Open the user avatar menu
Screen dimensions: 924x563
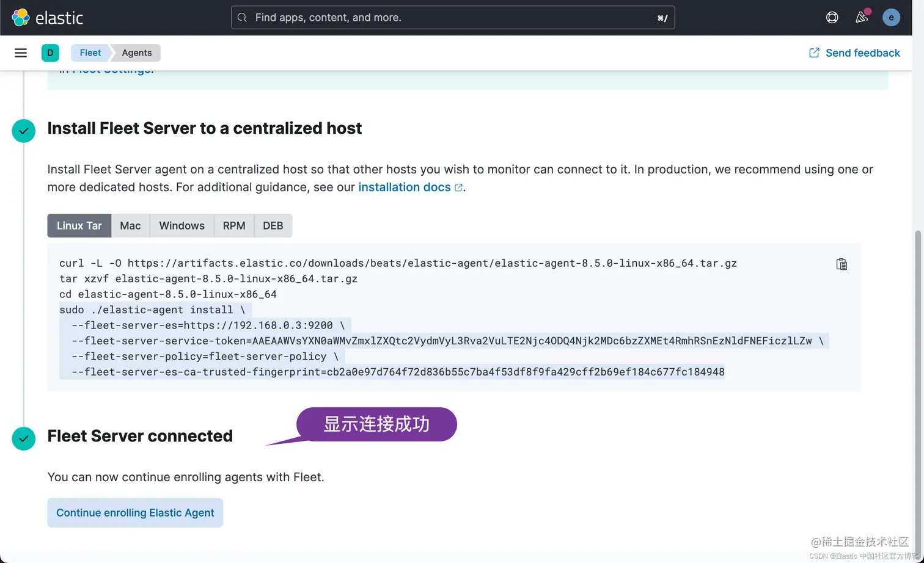click(891, 18)
